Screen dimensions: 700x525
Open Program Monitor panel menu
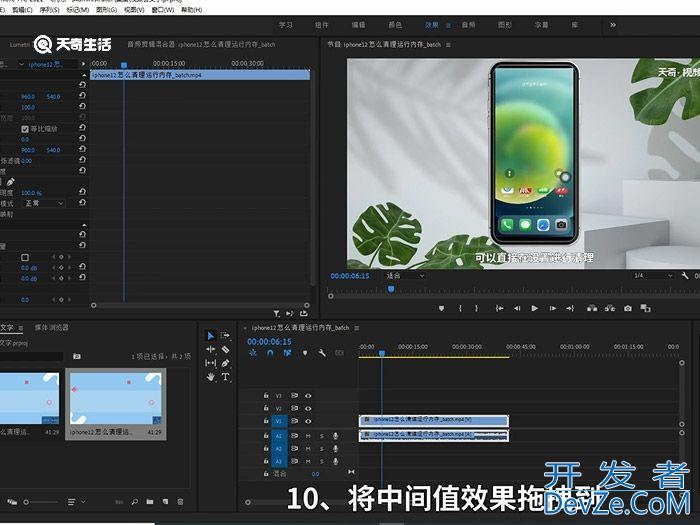pos(448,45)
